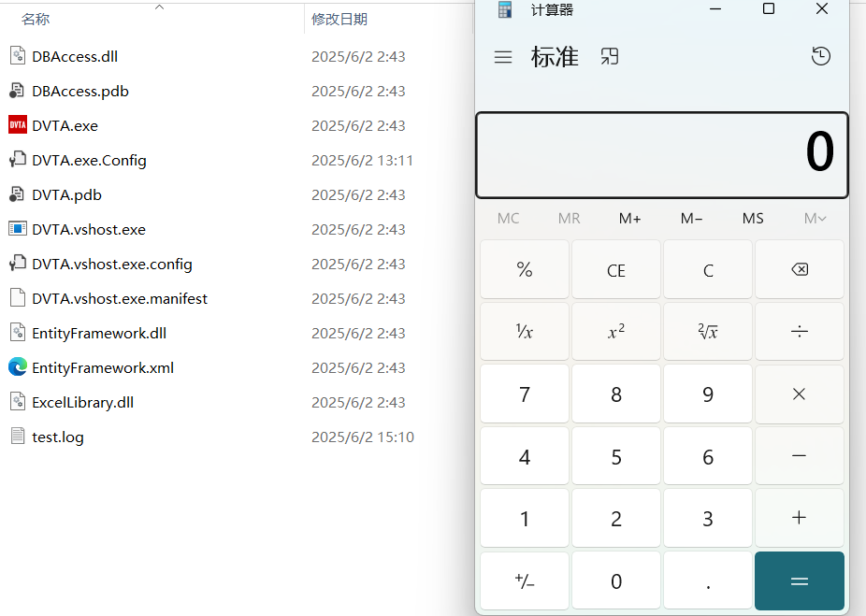This screenshot has height=616, width=866.
Task: Click digit 8 on the calculator
Action: click(616, 394)
